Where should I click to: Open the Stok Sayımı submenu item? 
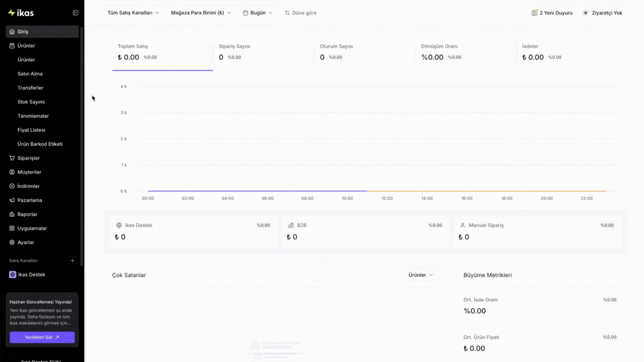[31, 102]
